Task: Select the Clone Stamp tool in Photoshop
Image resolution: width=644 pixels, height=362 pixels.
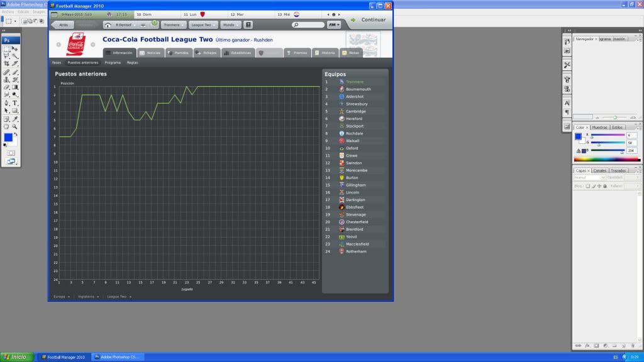Action: point(6,80)
